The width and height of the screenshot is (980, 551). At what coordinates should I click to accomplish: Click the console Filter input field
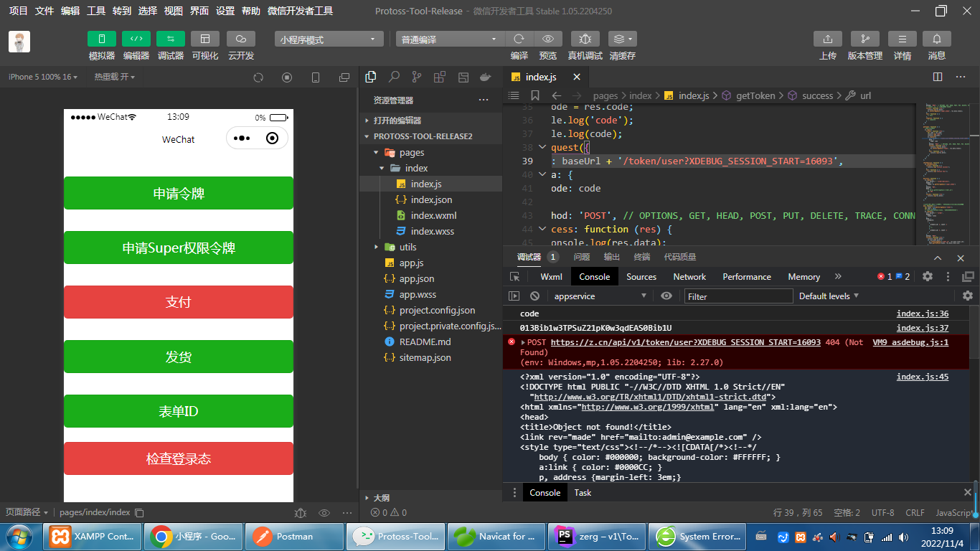click(x=738, y=296)
